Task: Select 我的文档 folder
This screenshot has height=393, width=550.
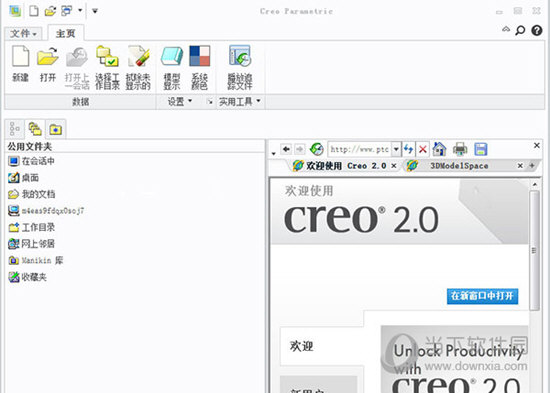Action: (32, 194)
